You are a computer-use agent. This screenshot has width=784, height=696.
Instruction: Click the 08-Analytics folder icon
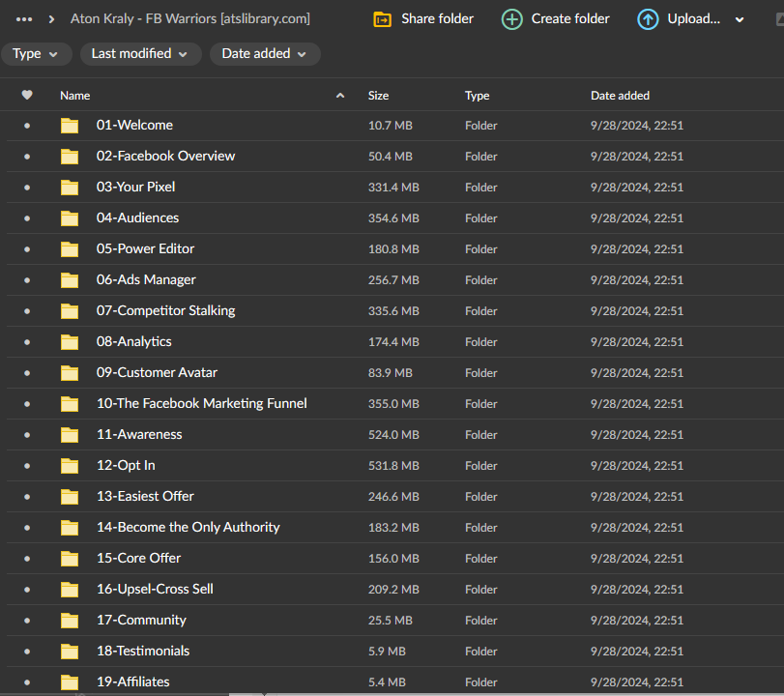click(x=70, y=342)
